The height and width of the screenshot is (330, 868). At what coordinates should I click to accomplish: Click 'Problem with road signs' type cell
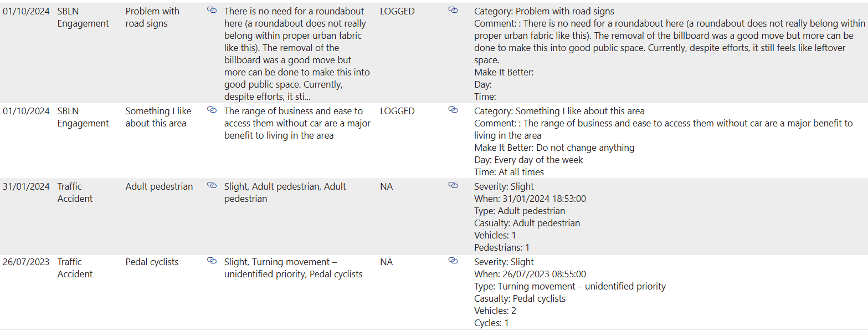point(152,17)
